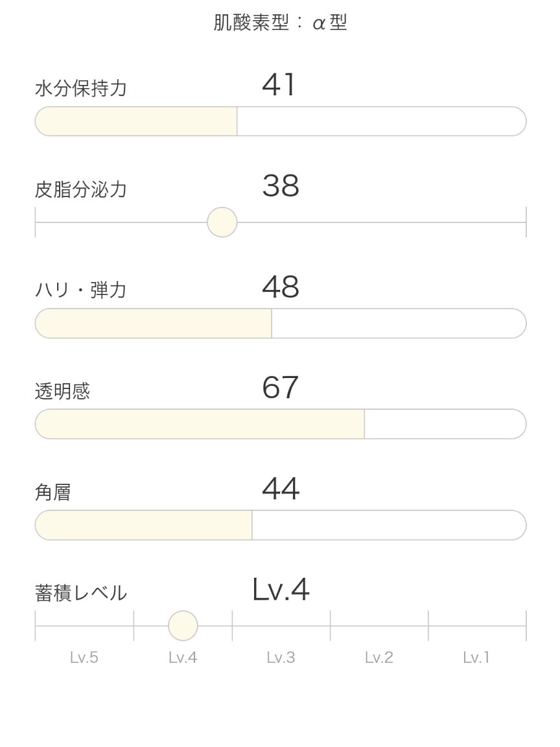Click the Lv.1 label
This screenshot has width=560, height=747.
point(478,658)
